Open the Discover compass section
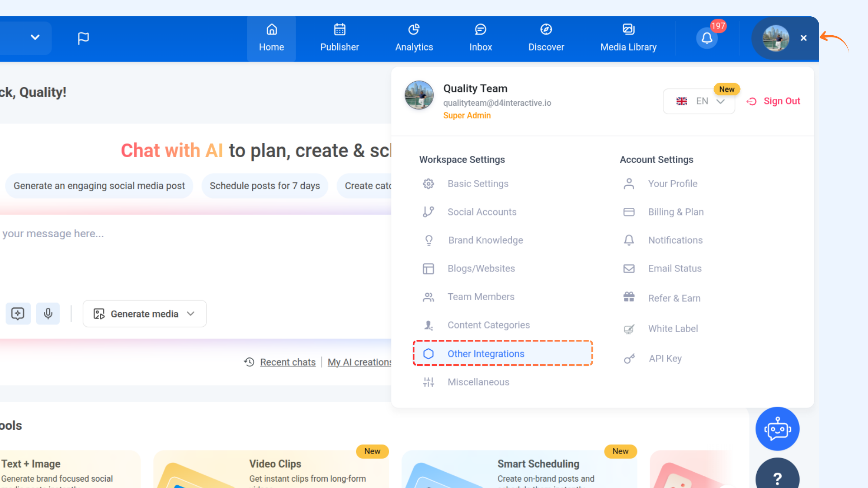 point(546,38)
